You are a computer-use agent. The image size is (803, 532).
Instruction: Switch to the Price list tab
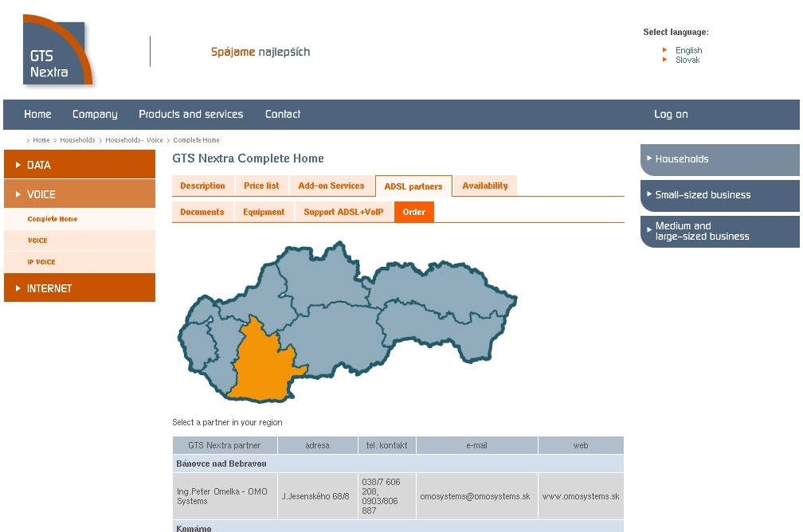[261, 186]
